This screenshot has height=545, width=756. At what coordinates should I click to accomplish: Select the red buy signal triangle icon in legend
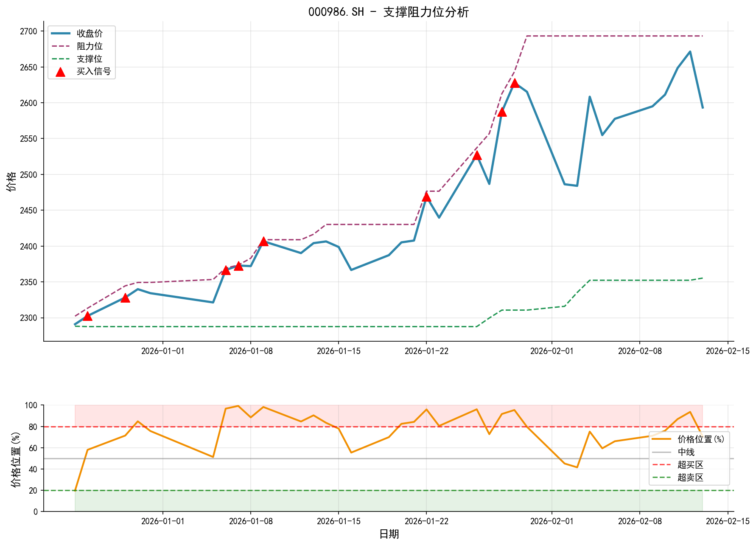(60, 71)
